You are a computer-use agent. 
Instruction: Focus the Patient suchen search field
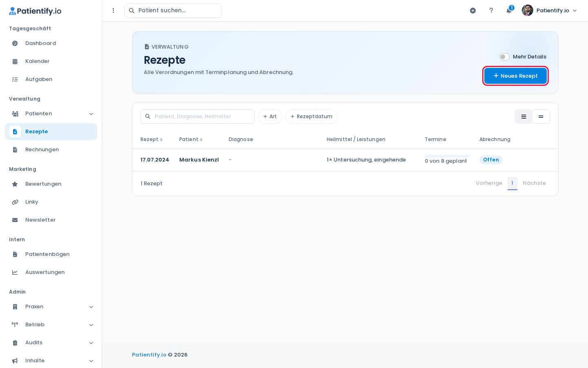173,11
